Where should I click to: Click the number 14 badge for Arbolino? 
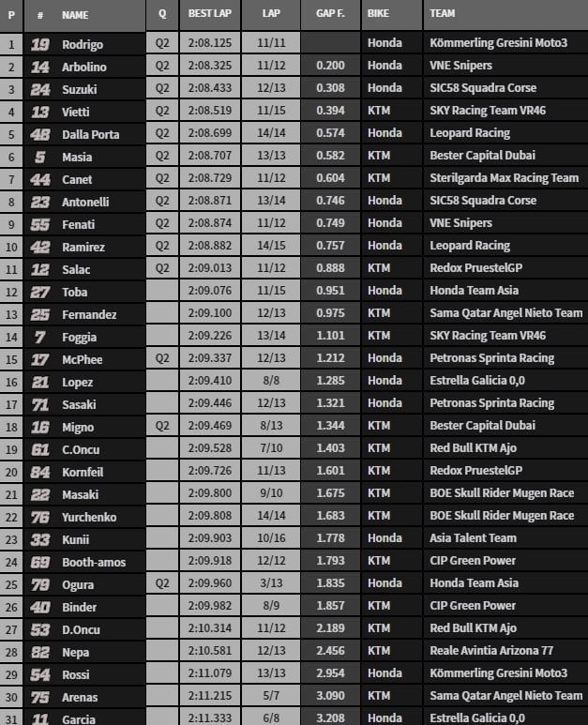pyautogui.click(x=40, y=67)
